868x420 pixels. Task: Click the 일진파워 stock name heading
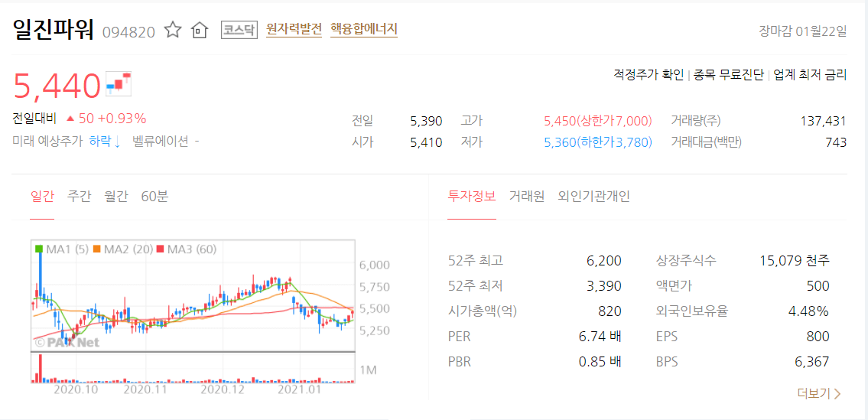click(x=54, y=29)
